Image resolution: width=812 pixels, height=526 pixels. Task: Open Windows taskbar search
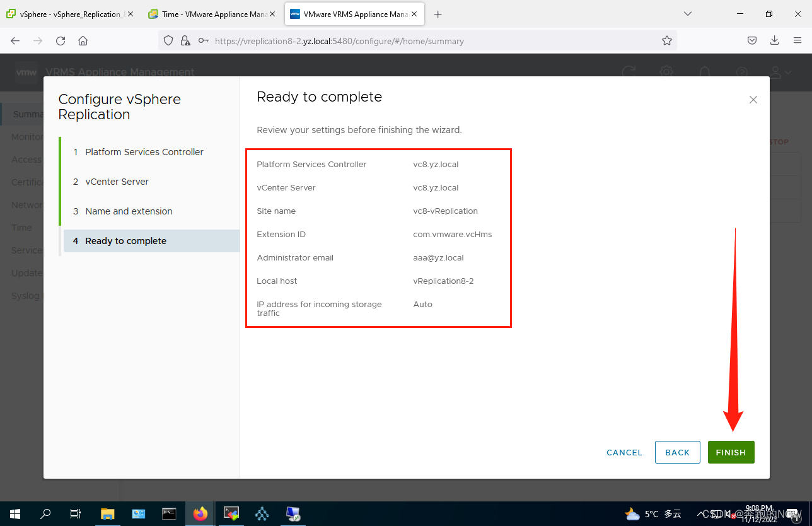(x=45, y=514)
